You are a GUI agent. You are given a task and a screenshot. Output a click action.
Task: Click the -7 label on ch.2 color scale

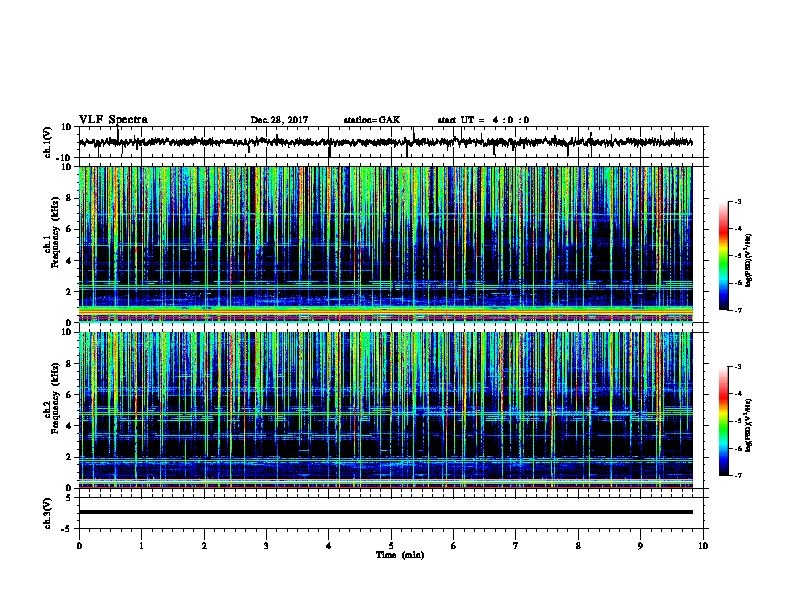click(738, 475)
